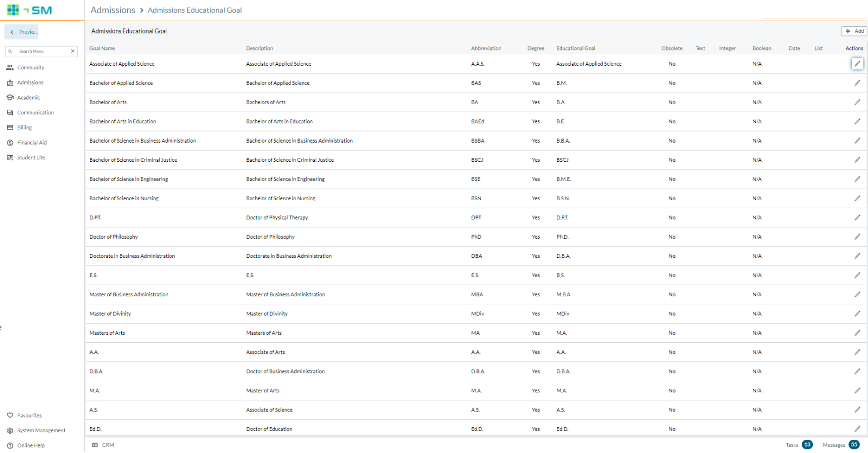The width and height of the screenshot is (868, 453).
Task: Edit the Associate of Applied Science row
Action: tap(857, 64)
